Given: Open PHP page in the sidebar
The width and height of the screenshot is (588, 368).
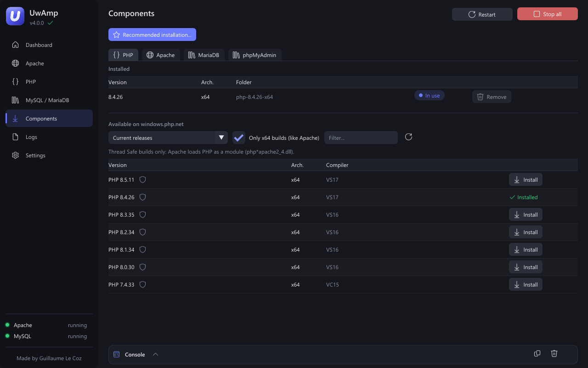Looking at the screenshot, I should pos(49,82).
